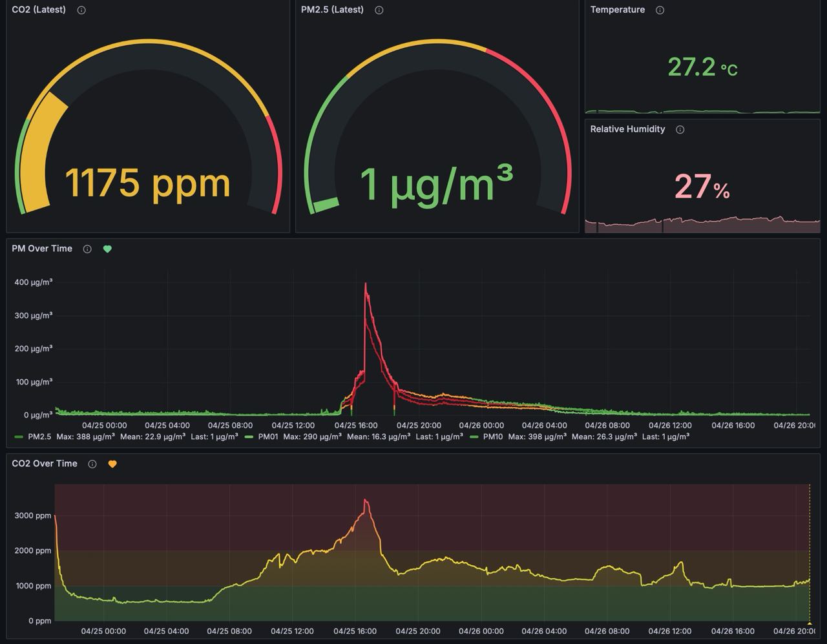Open the Temperature panel info icon
This screenshot has width=827, height=644.
(660, 10)
